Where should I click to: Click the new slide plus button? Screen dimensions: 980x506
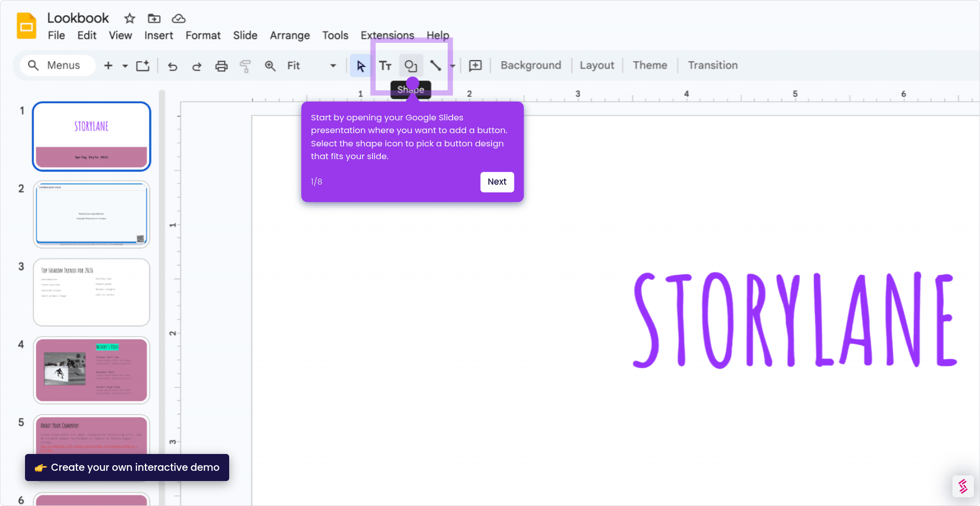coord(108,65)
